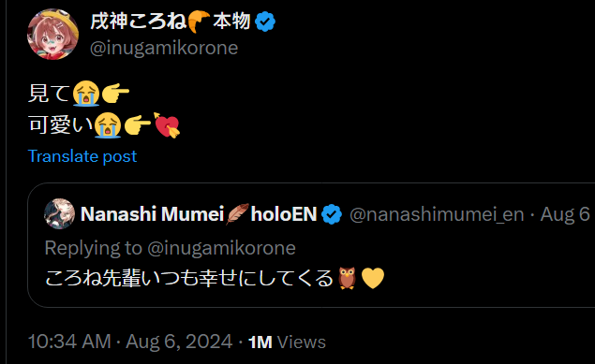Image resolution: width=595 pixels, height=364 pixels.
Task: Click the croissant emoji in the display name
Action: 199,22
